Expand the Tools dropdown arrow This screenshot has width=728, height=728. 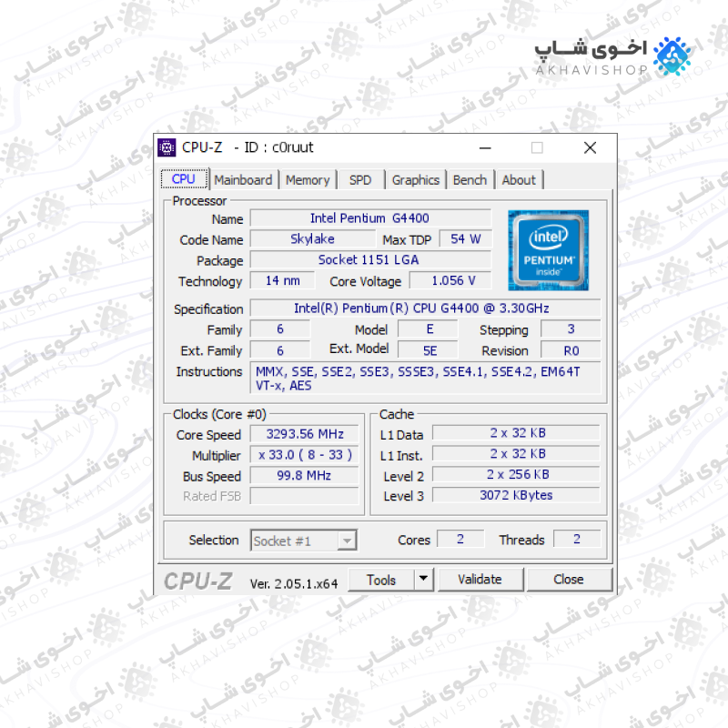click(x=423, y=579)
